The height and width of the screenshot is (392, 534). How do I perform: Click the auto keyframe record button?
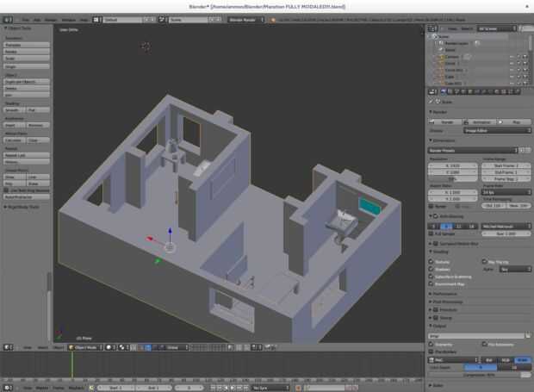click(298, 388)
